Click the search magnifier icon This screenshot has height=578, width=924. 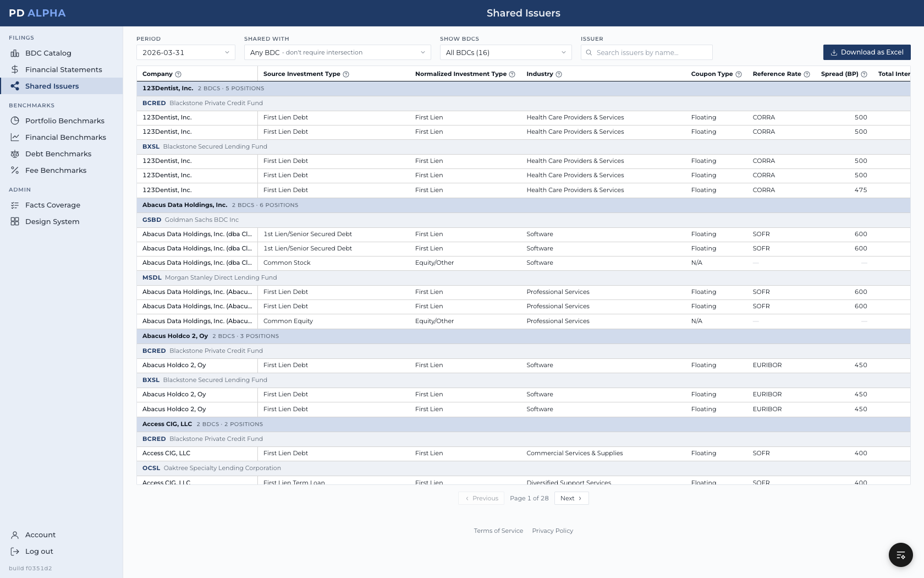tap(589, 53)
